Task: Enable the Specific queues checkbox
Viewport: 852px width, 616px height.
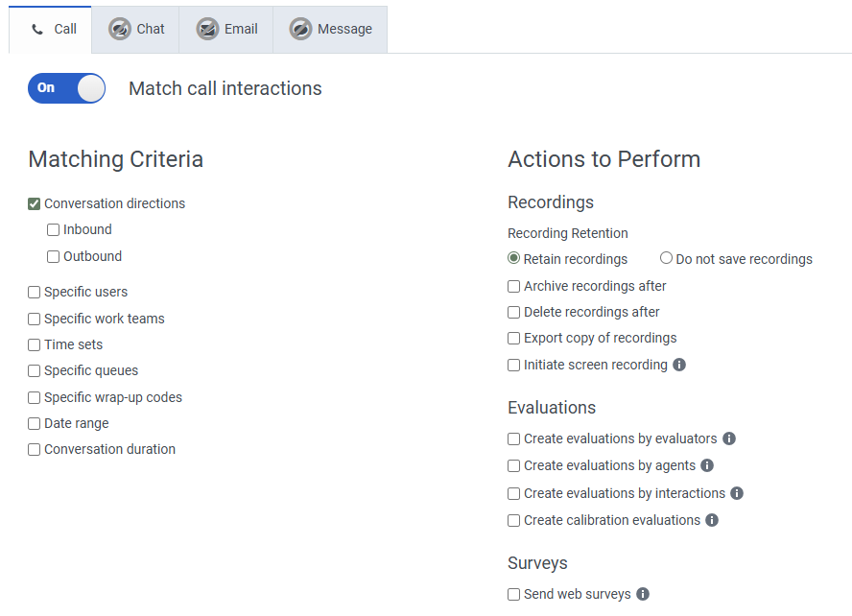Action: click(x=35, y=371)
